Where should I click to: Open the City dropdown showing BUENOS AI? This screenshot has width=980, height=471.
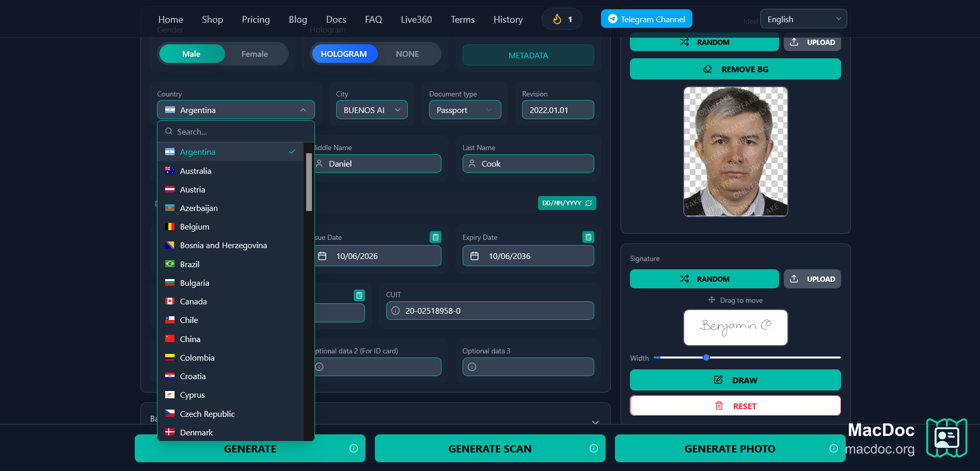tap(372, 110)
